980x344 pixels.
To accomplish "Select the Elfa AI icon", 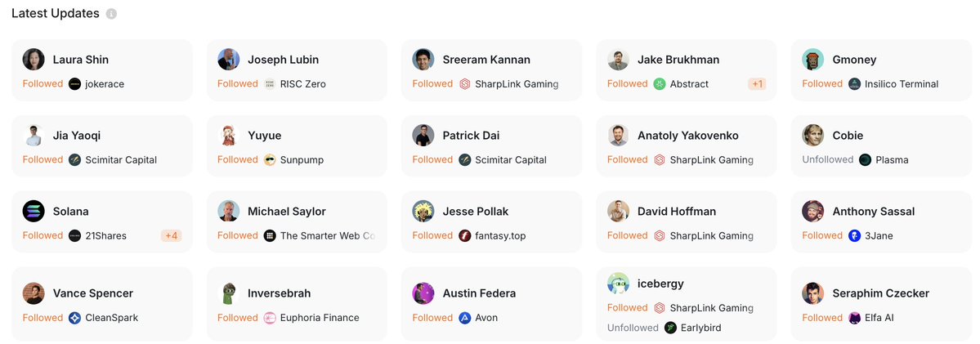I will coord(855,318).
